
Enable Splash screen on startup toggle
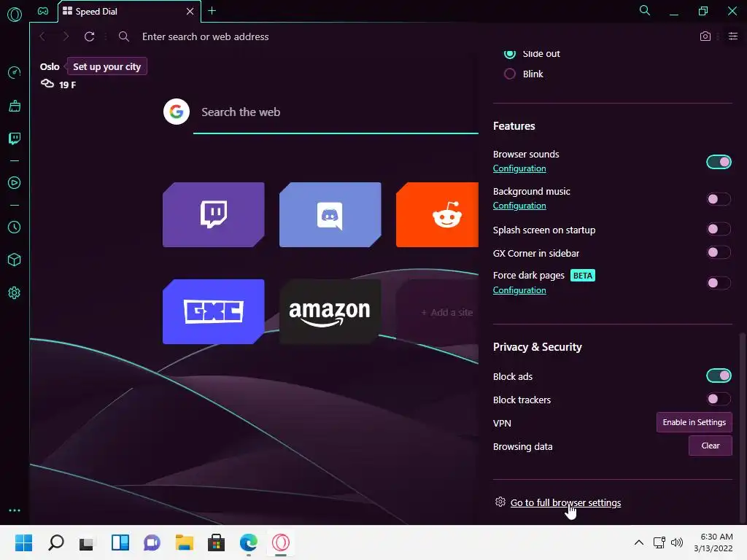coord(719,229)
